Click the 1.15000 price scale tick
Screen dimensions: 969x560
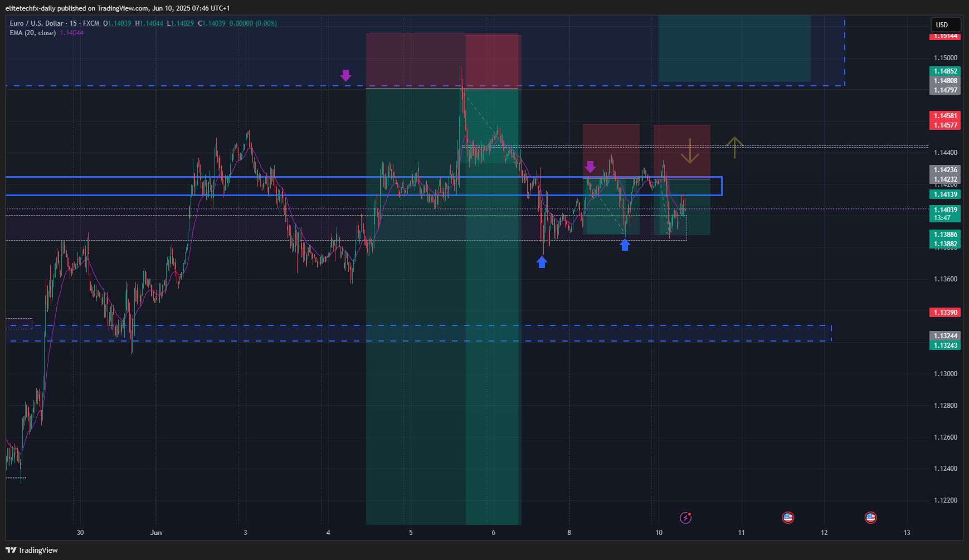pos(946,58)
